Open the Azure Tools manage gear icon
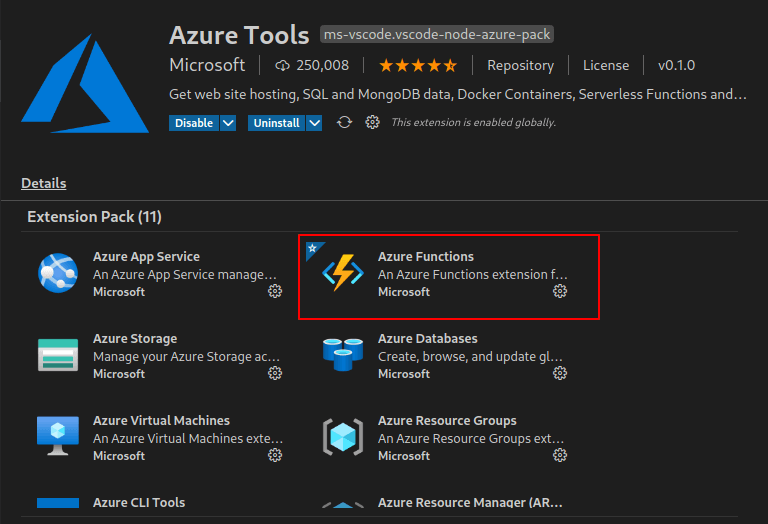 [x=372, y=122]
